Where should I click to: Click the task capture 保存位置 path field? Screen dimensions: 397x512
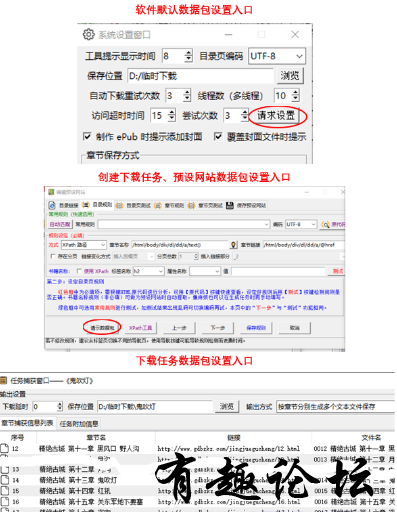(x=155, y=406)
